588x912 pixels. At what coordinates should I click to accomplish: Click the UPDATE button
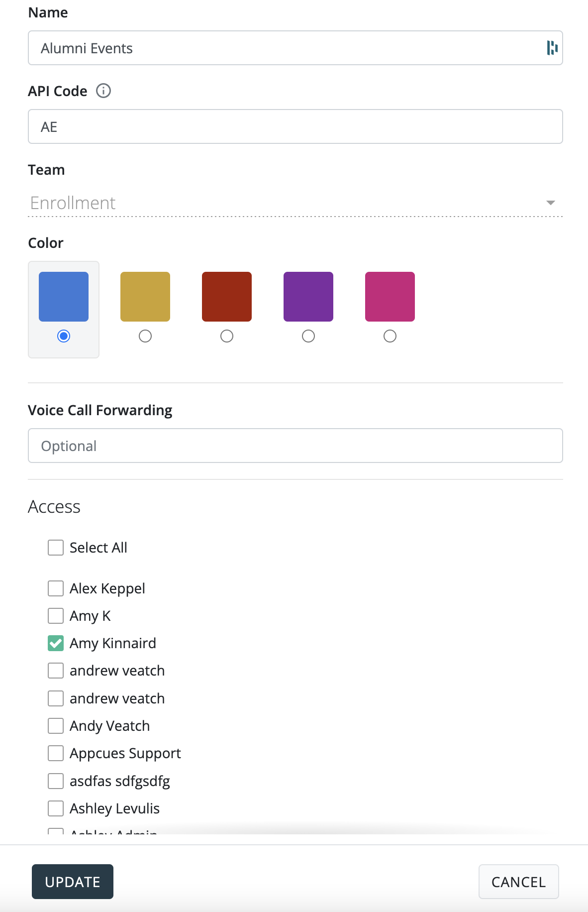pyautogui.click(x=73, y=882)
